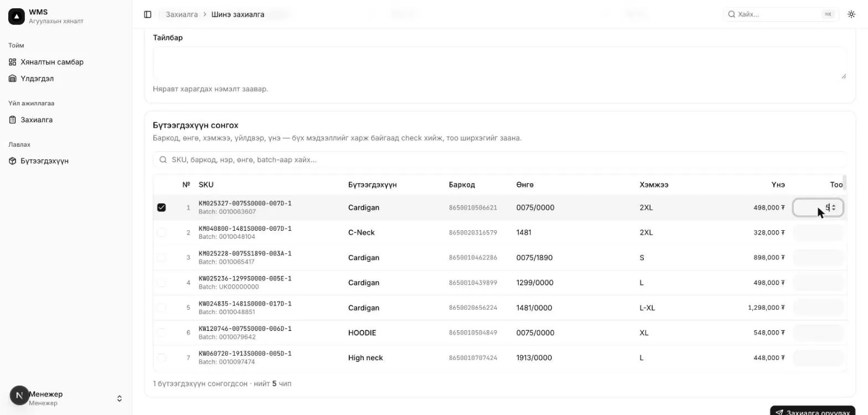Click the SKU column header

click(x=206, y=185)
